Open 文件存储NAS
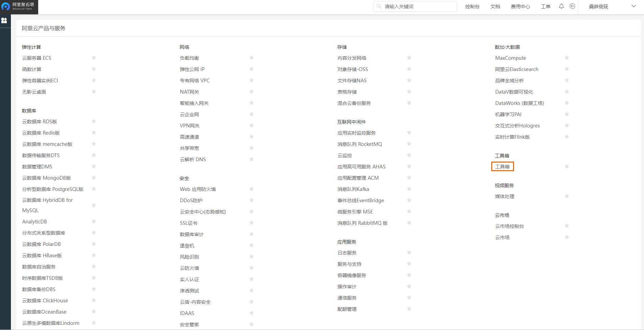 click(352, 81)
